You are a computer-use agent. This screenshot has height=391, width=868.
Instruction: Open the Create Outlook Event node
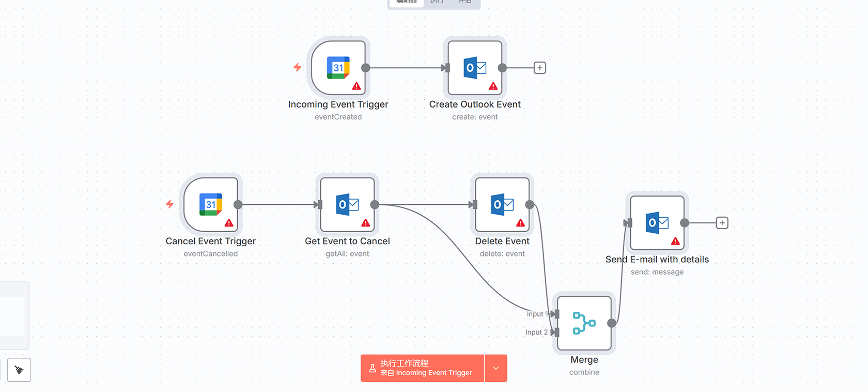pyautogui.click(x=475, y=68)
